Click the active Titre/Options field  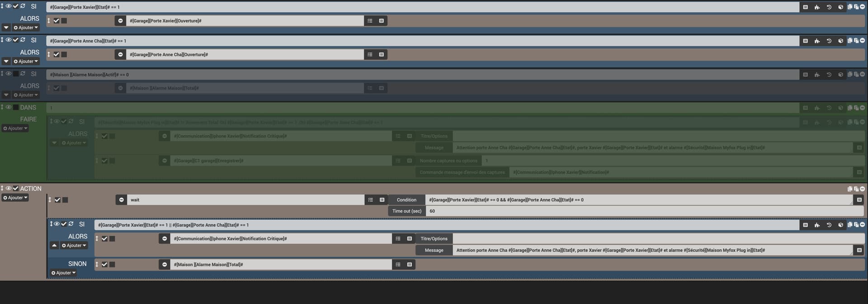point(659,239)
